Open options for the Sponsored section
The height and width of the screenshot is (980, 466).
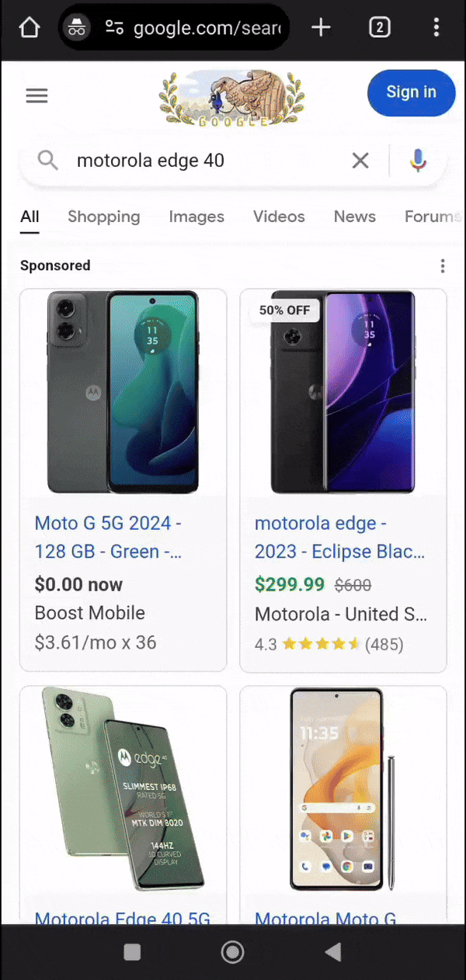(x=442, y=265)
